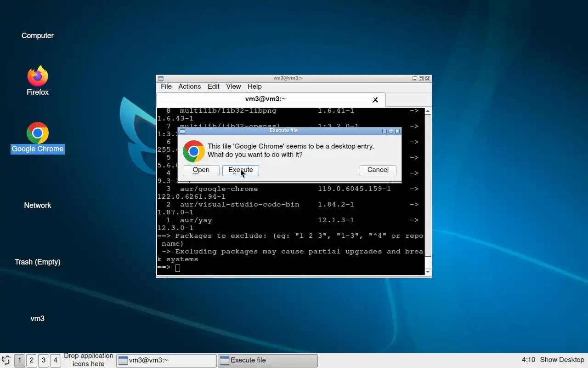Maximize the terminal window
Viewport: 588px width, 368px height.
[x=421, y=79]
